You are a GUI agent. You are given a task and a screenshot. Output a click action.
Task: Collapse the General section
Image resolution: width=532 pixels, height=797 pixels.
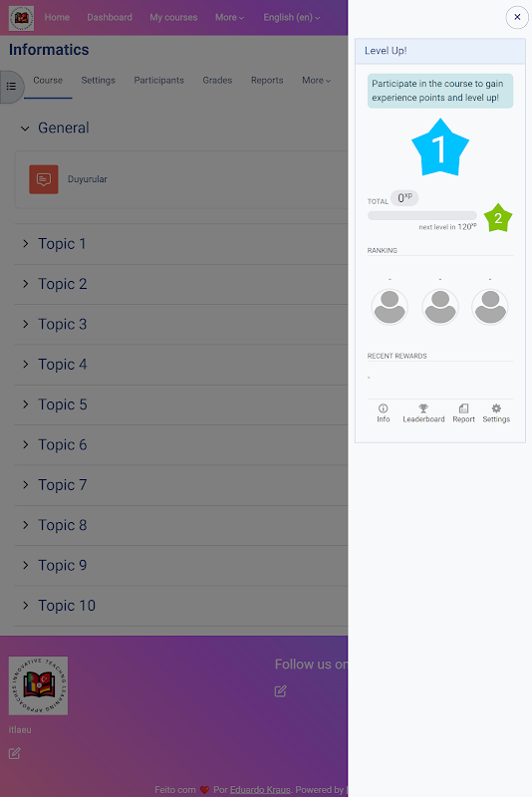[25, 129]
